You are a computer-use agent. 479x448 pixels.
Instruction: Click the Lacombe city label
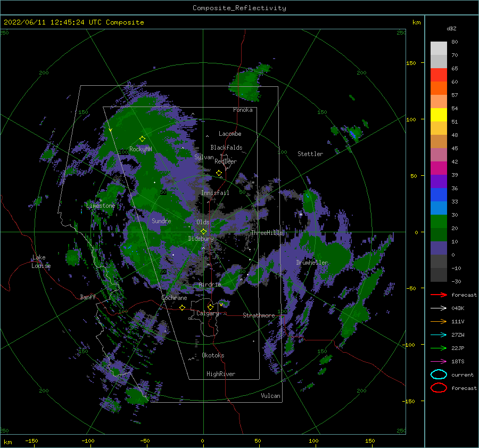[x=230, y=134]
